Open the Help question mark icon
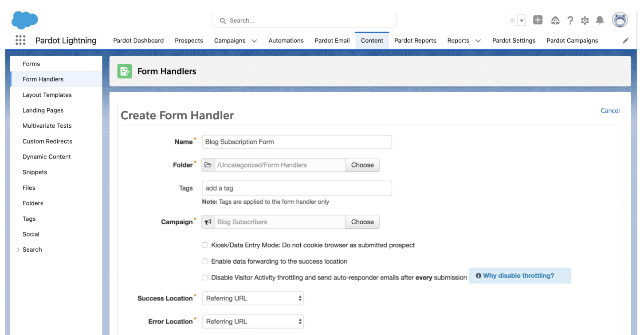The height and width of the screenshot is (335, 644). pyautogui.click(x=570, y=20)
